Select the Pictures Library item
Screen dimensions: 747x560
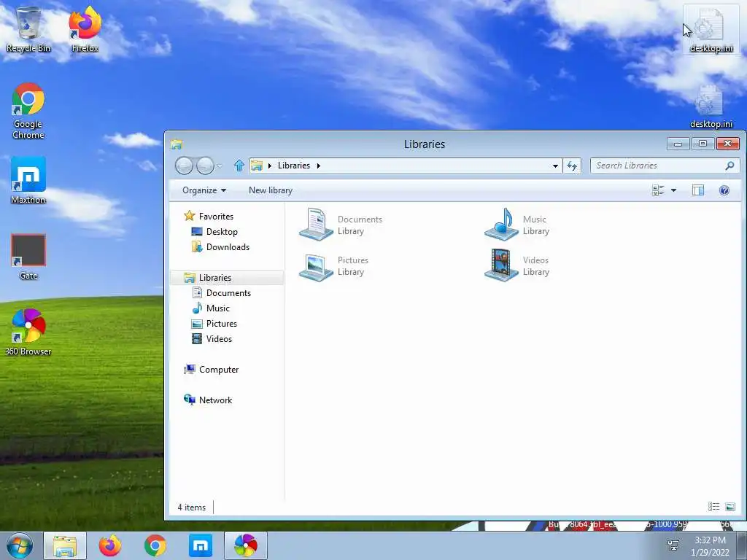(x=334, y=265)
